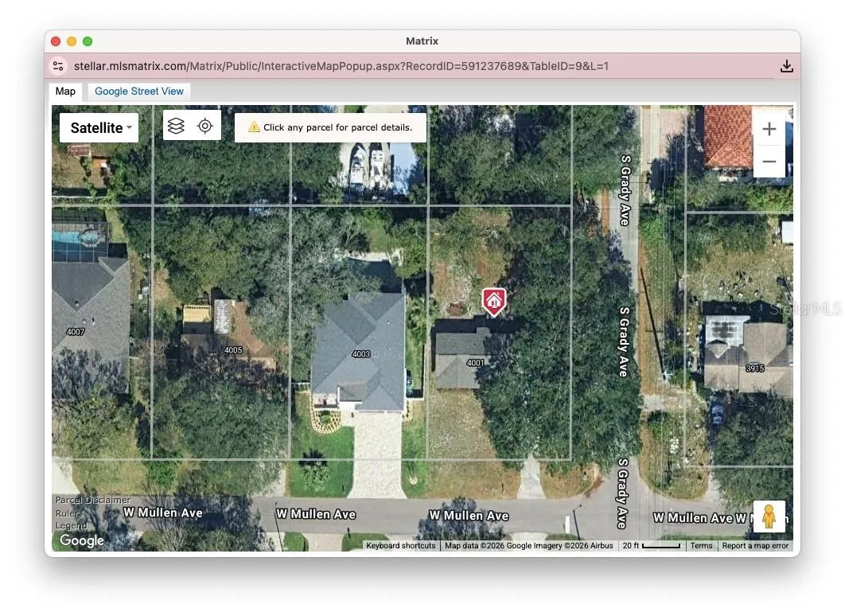Zoom in with the plus button
The height and width of the screenshot is (616, 845).
point(769,129)
